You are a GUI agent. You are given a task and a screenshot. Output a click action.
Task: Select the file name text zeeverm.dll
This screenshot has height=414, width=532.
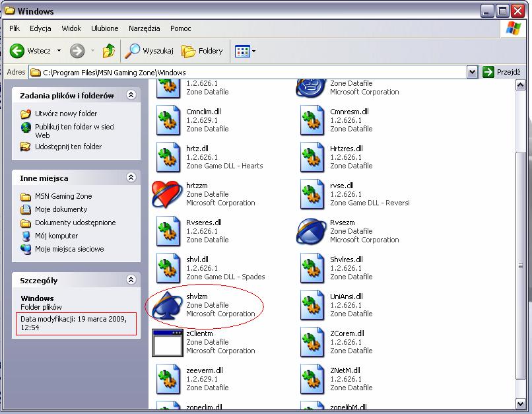point(205,370)
